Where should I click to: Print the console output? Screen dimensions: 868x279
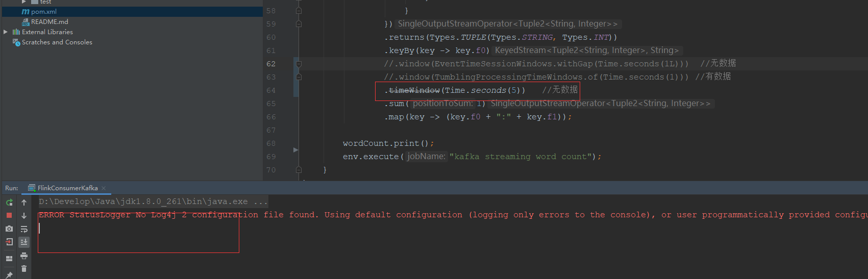click(24, 256)
